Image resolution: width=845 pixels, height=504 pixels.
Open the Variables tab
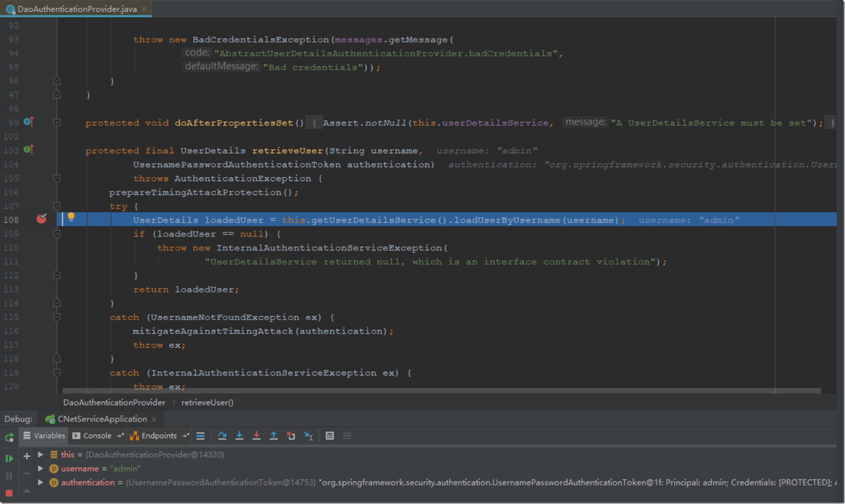[x=44, y=436]
